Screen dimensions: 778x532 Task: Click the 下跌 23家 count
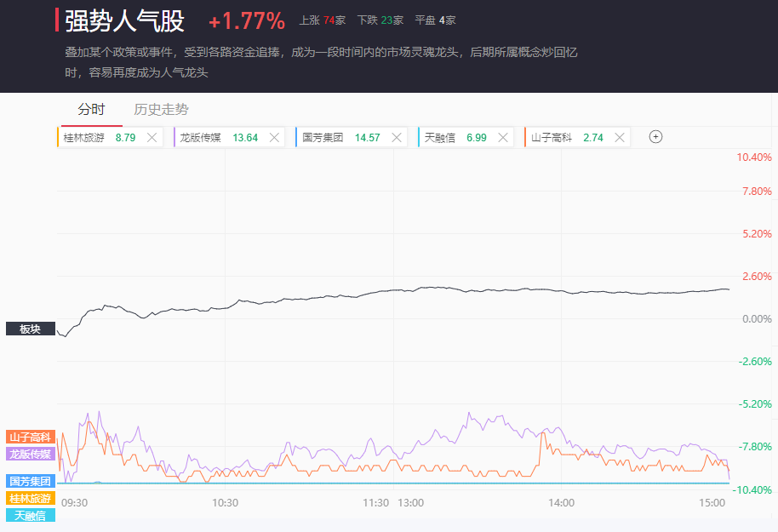click(380, 20)
